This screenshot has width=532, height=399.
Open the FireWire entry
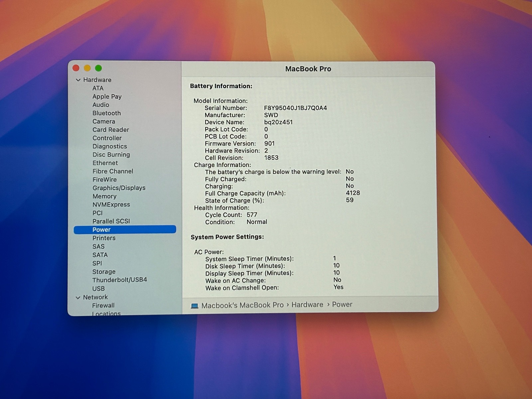point(104,180)
